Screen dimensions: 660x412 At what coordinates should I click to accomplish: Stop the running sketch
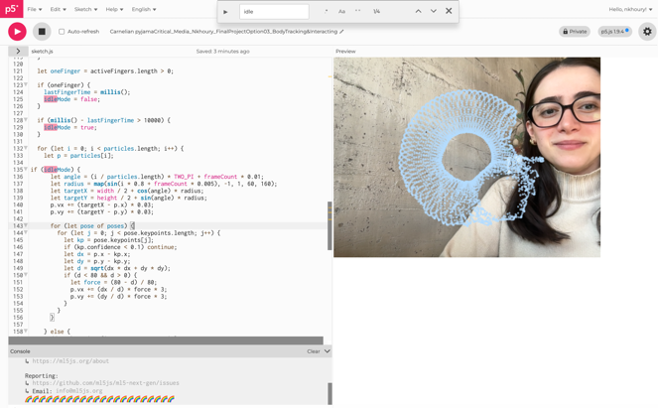coord(42,32)
